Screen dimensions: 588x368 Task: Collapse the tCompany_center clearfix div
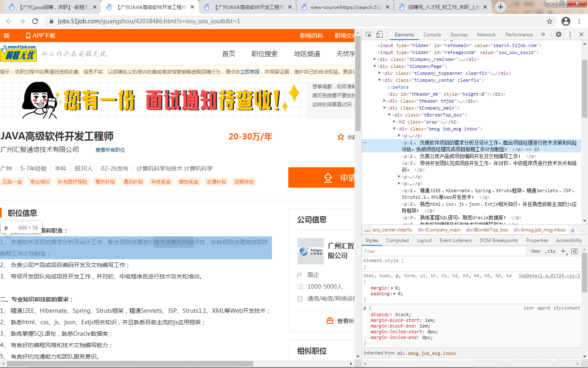point(379,80)
